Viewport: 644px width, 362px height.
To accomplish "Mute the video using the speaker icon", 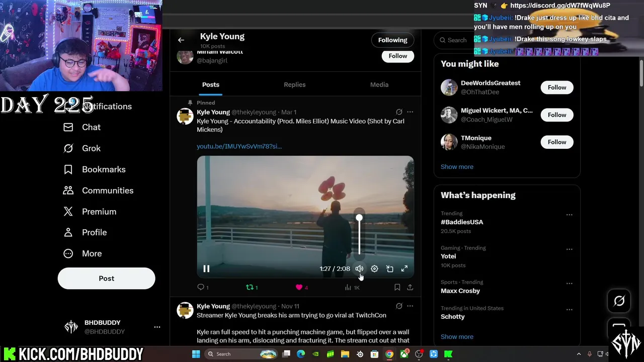I will click(359, 268).
